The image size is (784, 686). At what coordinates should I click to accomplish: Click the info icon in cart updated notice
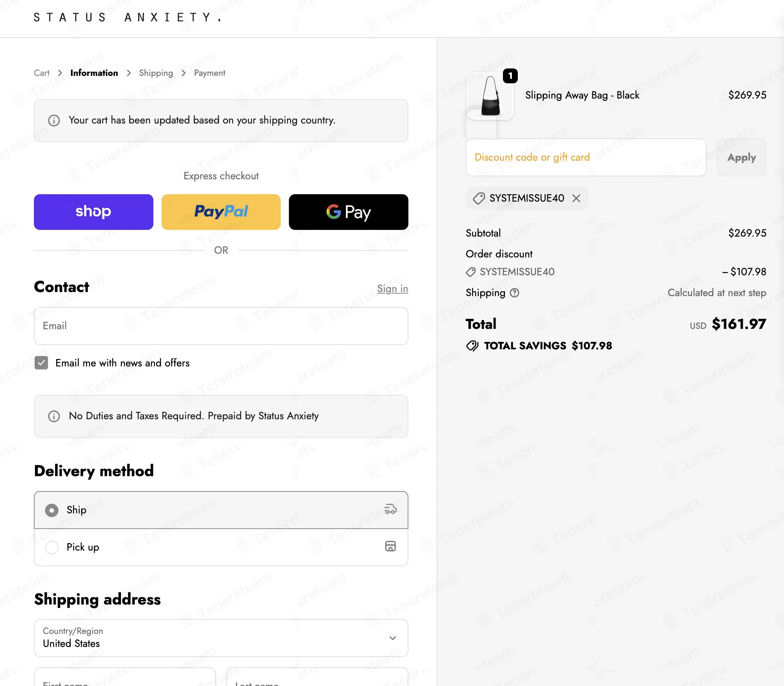(x=54, y=120)
